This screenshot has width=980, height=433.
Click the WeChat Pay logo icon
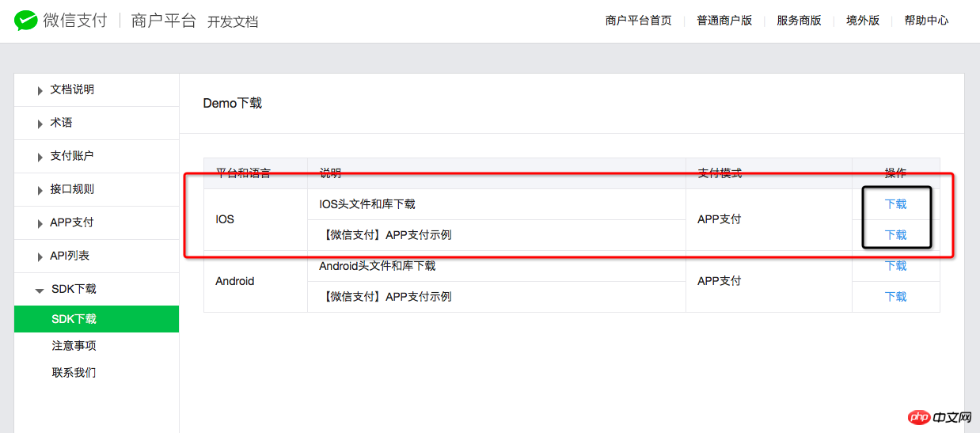tap(25, 21)
